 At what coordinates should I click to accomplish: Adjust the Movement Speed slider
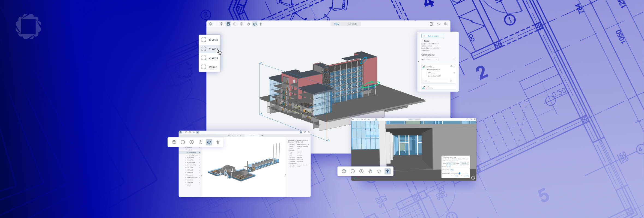(x=460, y=173)
